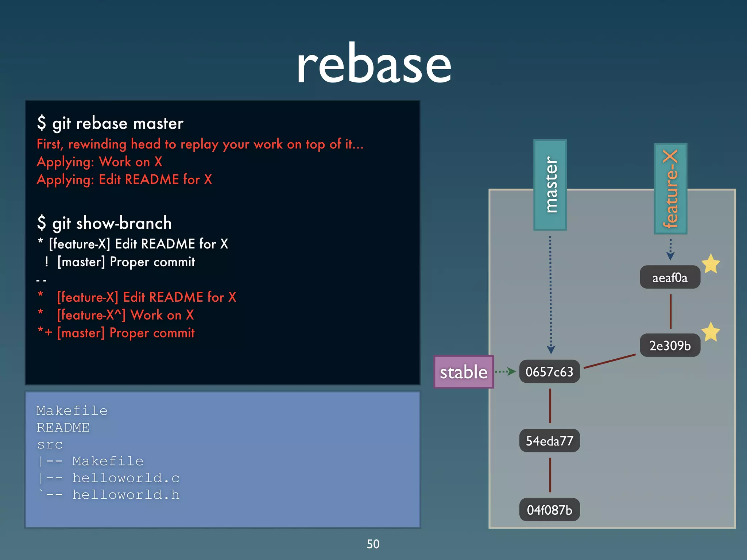747x560 pixels.
Task: Select commit node aeaf0a
Action: (x=670, y=278)
